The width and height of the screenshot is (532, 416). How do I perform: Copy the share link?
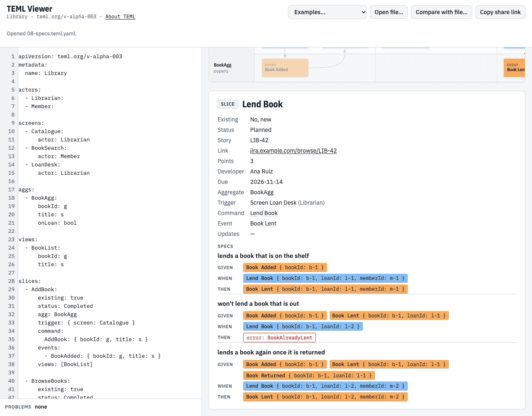point(500,12)
